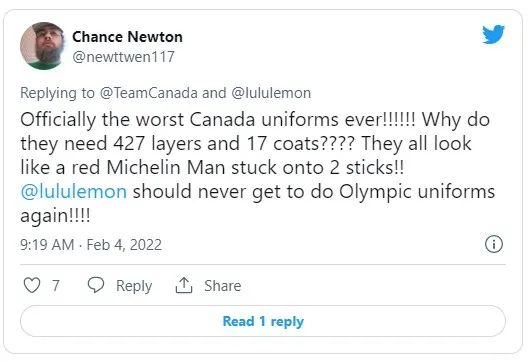
Task: Click the reply speech bubble icon
Action: (96, 285)
